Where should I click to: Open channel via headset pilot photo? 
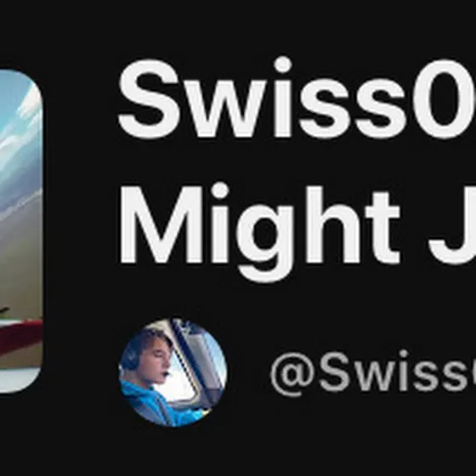tap(173, 372)
